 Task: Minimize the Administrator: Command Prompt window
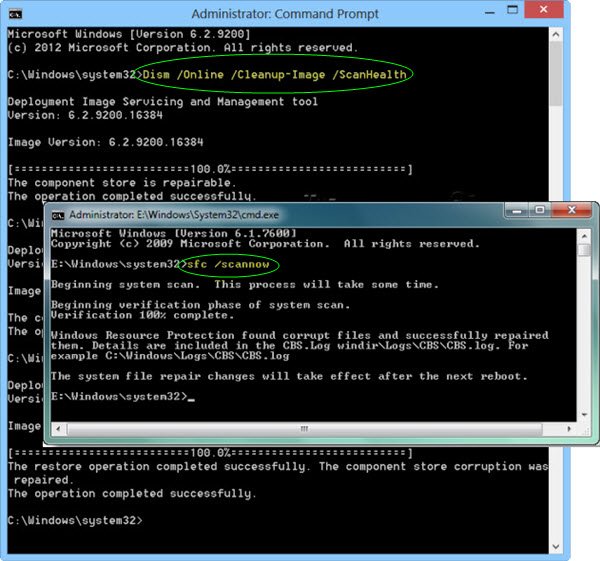point(489,13)
